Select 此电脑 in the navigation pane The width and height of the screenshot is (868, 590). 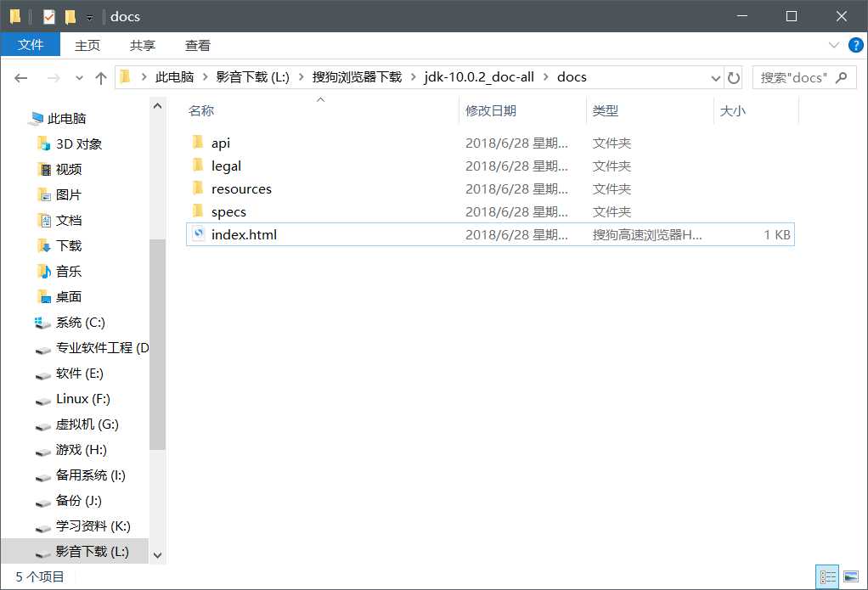[66, 119]
